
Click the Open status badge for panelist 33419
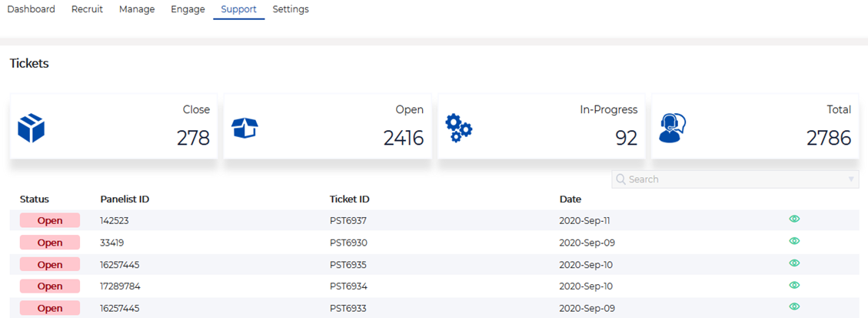click(x=50, y=243)
